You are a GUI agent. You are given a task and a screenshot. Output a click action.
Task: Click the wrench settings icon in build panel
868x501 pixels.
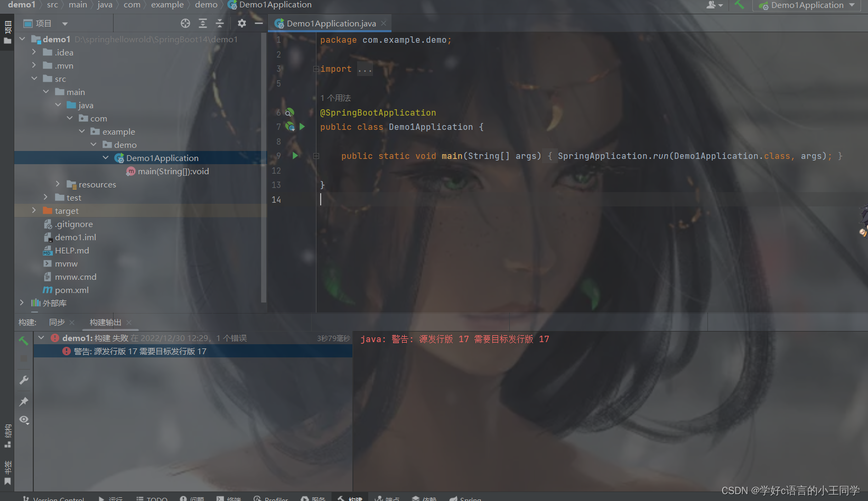coord(24,380)
